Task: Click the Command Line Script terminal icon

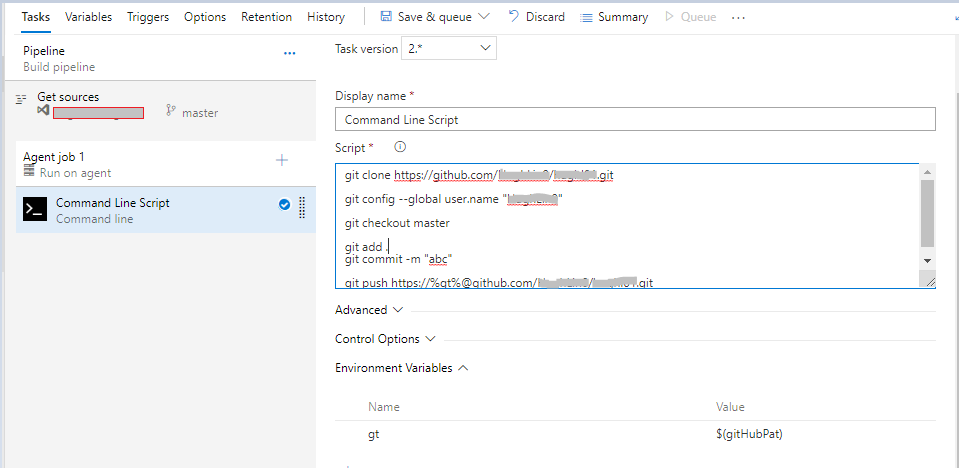Action: [x=35, y=209]
